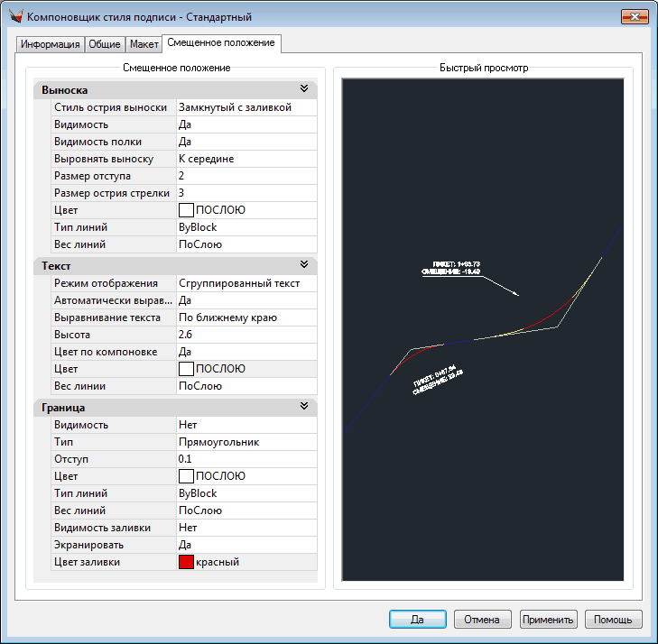The height and width of the screenshot is (644, 658).
Task: Select the Экранировать property label
Action: click(x=114, y=545)
